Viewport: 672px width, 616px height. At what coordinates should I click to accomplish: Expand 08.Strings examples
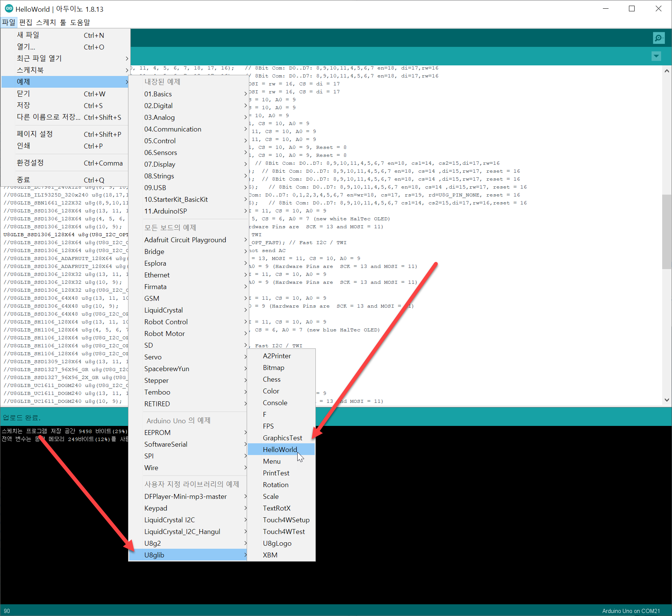click(x=188, y=176)
